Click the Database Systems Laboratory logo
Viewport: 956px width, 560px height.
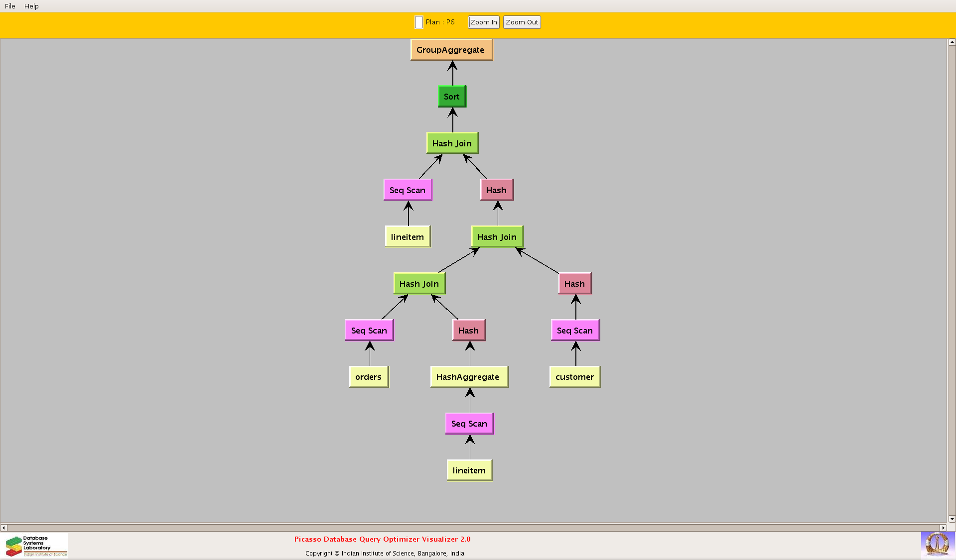[36, 546]
